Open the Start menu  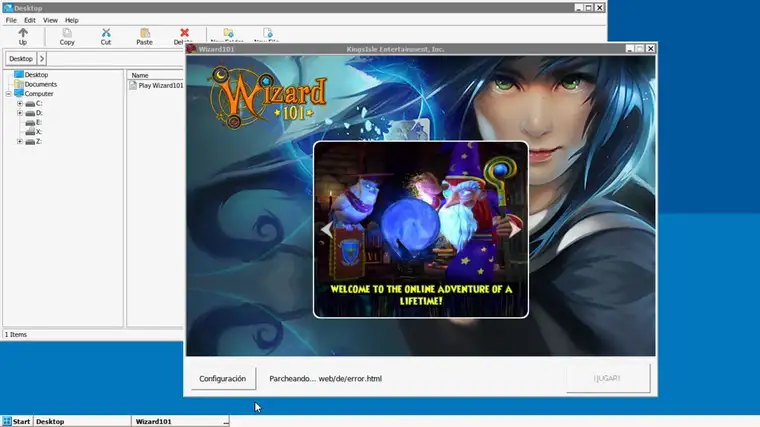point(16,421)
